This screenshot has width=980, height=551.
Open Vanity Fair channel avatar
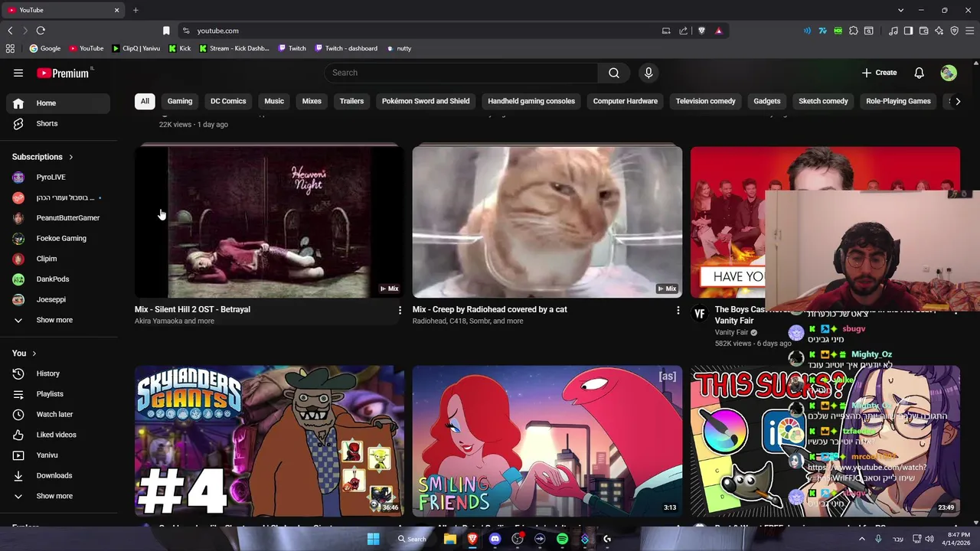tap(699, 314)
